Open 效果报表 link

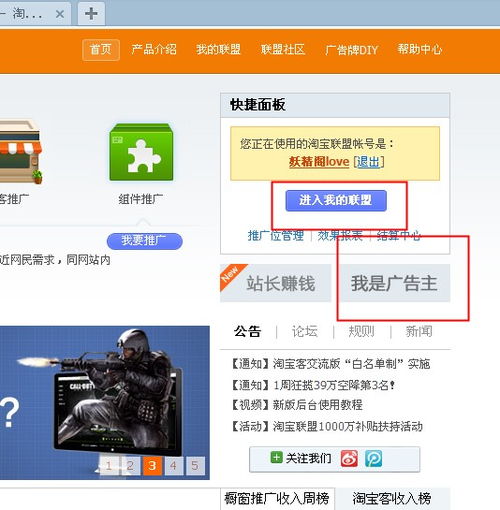coord(340,236)
